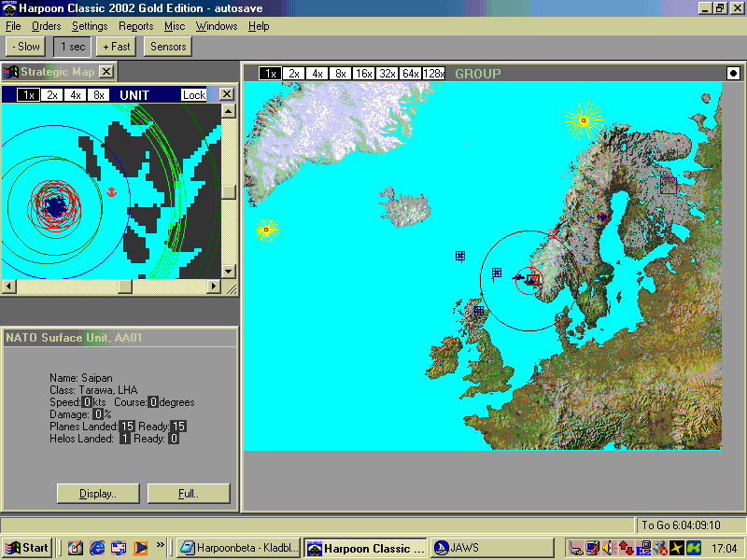Click the vertical scrollbar thumb in unit map

229,192
